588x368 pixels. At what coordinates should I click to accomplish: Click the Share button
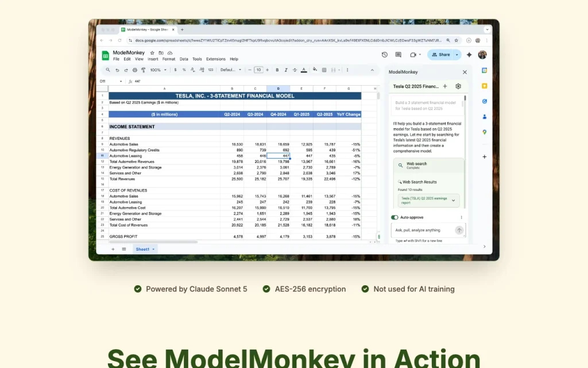click(440, 55)
